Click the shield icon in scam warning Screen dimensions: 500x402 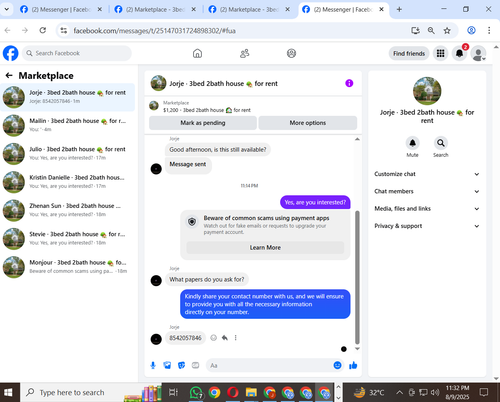[192, 222]
